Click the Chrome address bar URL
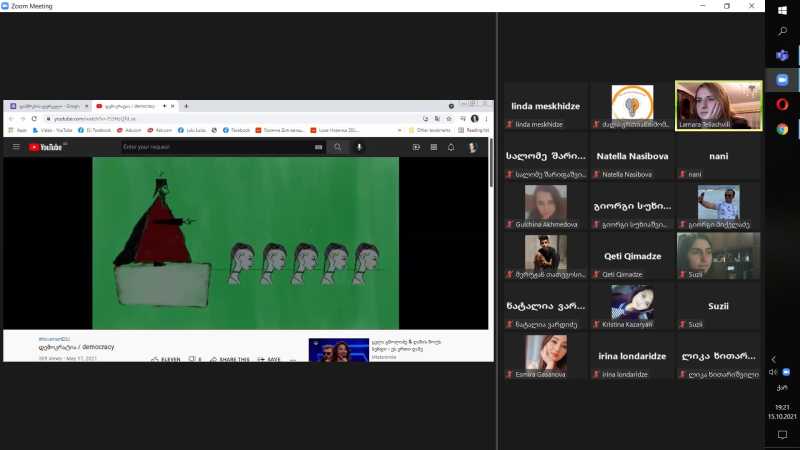 pyautogui.click(x=94, y=118)
